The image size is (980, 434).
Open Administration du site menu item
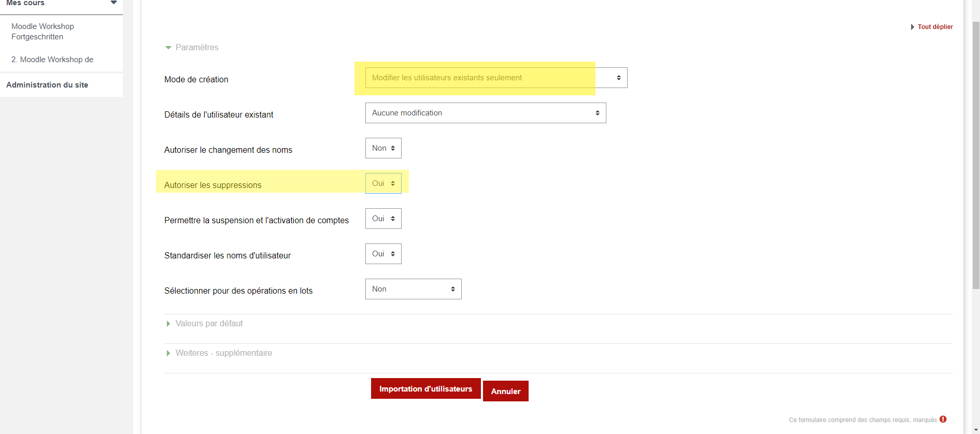pyautogui.click(x=47, y=85)
